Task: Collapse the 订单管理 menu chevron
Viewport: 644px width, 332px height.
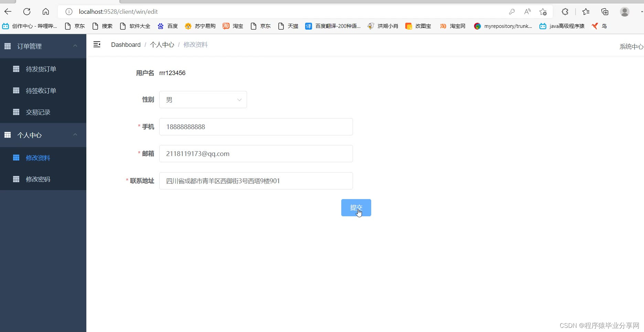Action: pyautogui.click(x=75, y=46)
